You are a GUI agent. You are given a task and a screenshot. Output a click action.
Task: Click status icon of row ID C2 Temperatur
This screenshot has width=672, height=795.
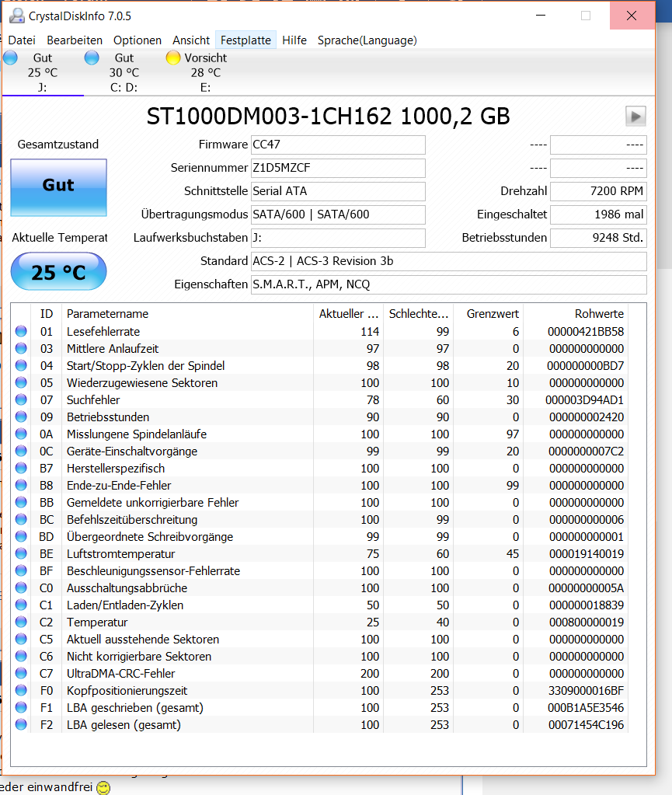point(21,622)
